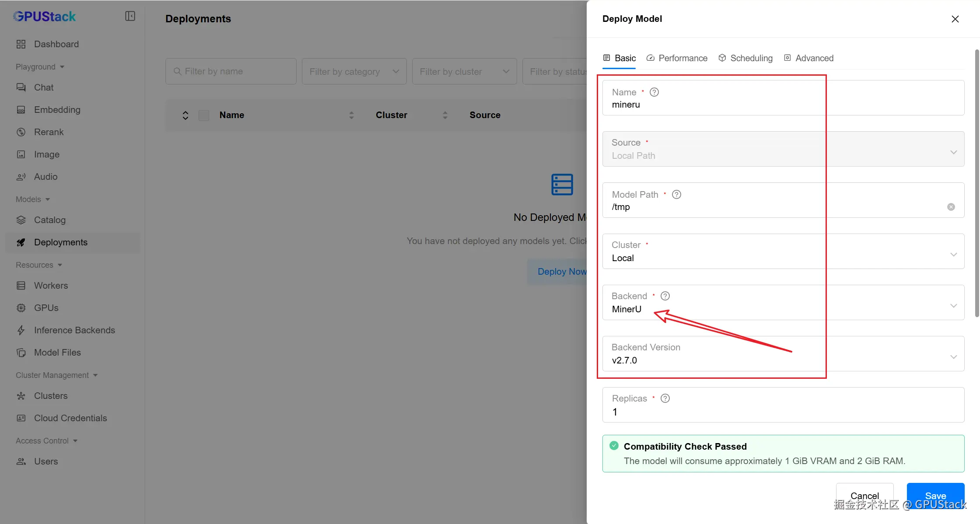Toggle expand-all rows arrow in the table header

(x=185, y=115)
